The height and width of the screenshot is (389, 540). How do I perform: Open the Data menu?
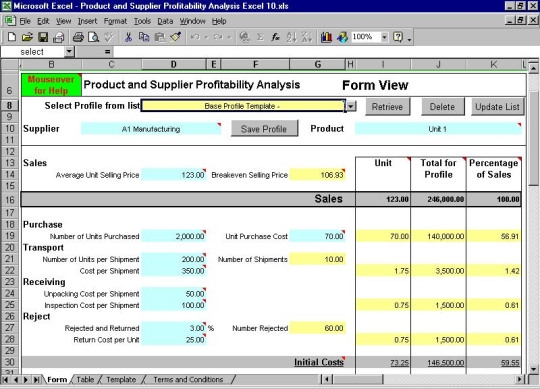point(165,21)
